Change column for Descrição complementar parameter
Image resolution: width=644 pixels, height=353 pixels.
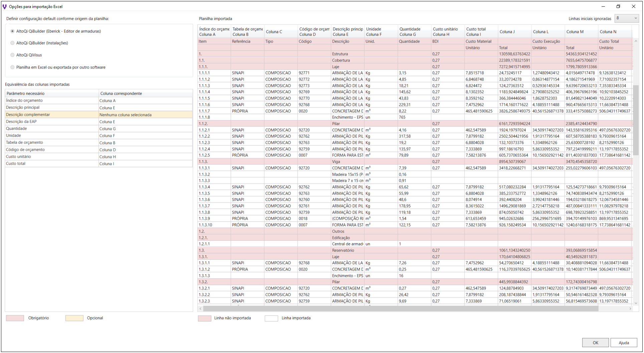(x=145, y=115)
